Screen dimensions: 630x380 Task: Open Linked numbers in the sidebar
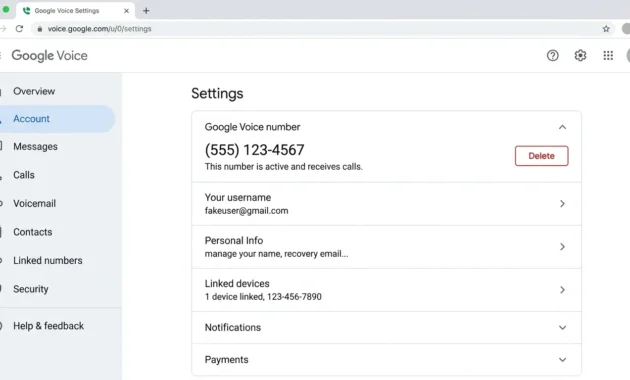(48, 260)
